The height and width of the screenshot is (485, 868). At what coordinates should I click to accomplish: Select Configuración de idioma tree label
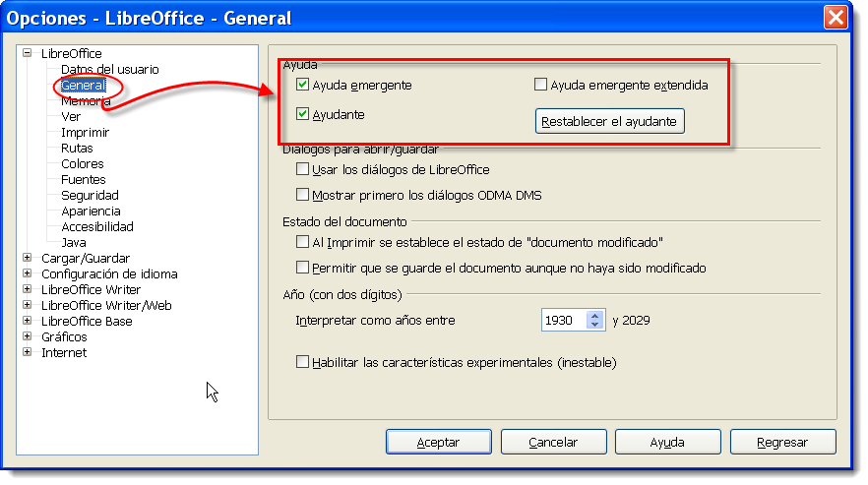pos(109,274)
